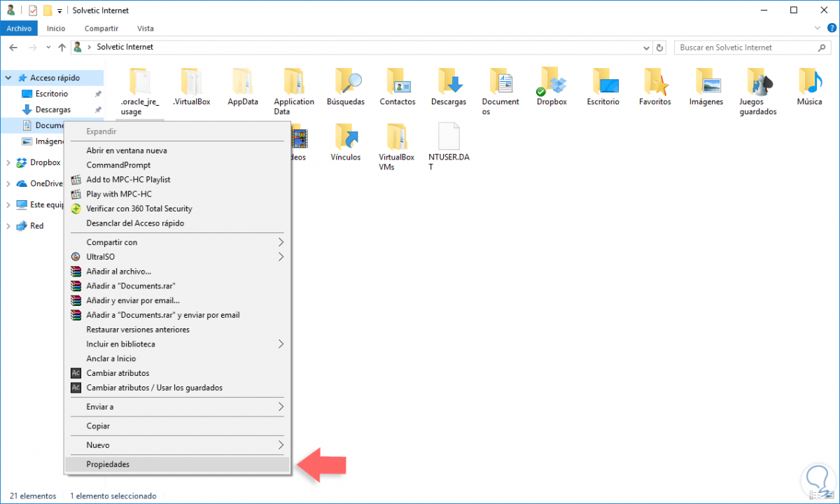Open the Documentos folder icon in file pane
Viewport: 840px width, 504px height.
point(500,92)
